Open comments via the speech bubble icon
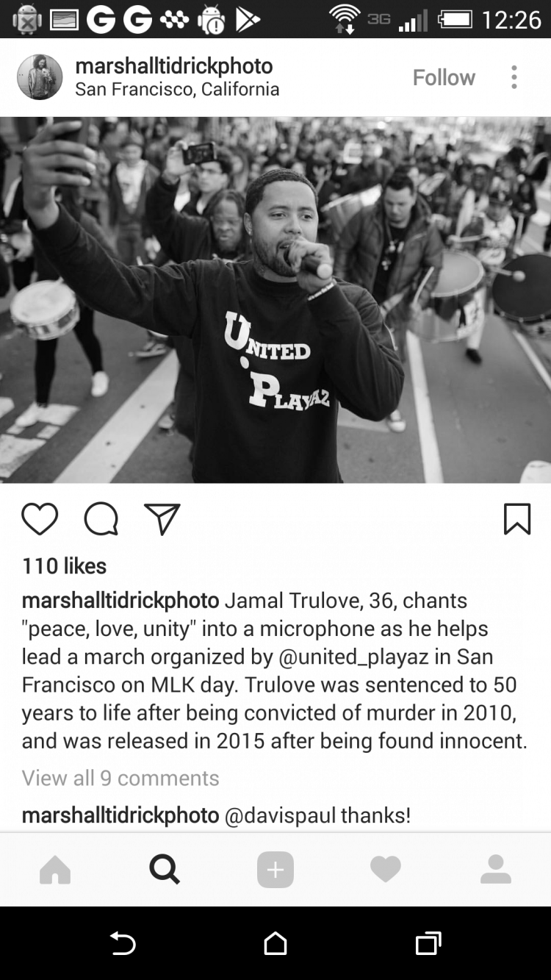Screen dimensions: 551x980 [x=101, y=519]
